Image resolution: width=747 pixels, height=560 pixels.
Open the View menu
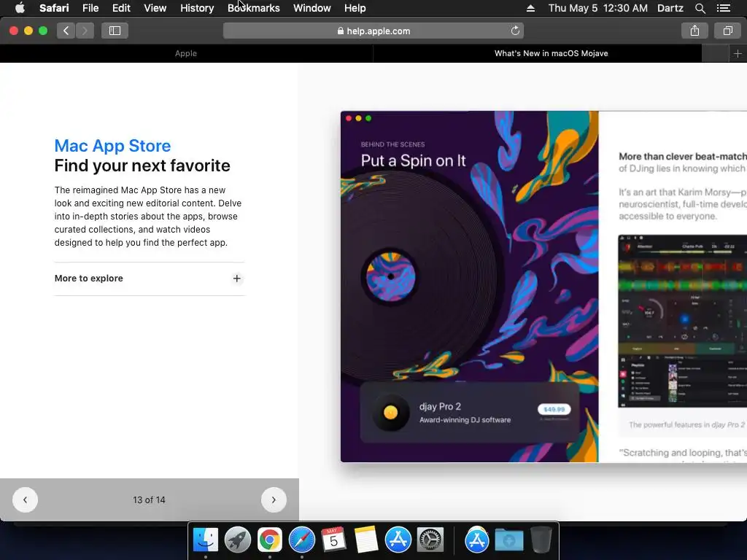(155, 8)
